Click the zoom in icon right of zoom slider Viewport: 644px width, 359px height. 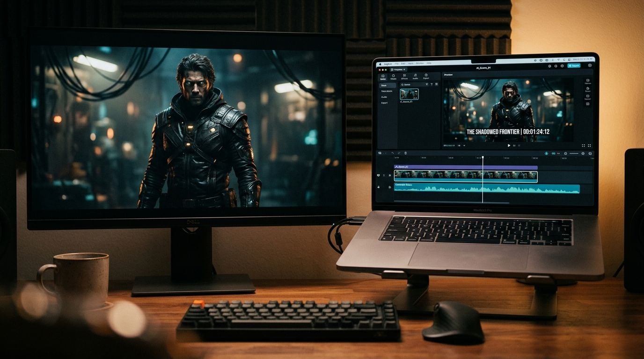click(583, 153)
